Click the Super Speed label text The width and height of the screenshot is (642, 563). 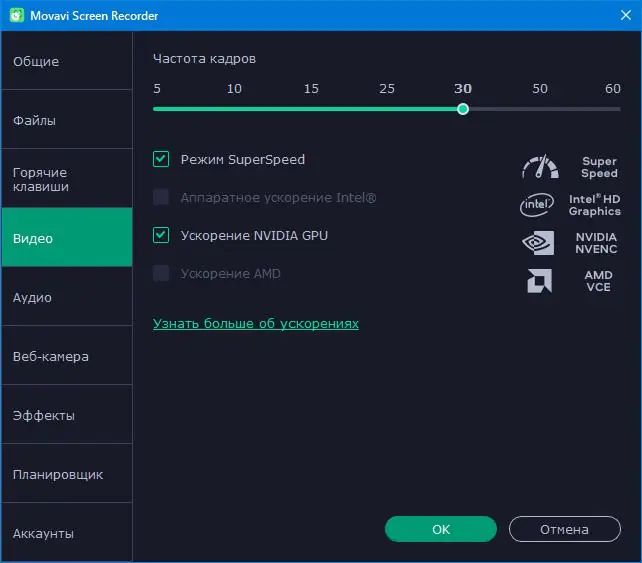coord(599,167)
